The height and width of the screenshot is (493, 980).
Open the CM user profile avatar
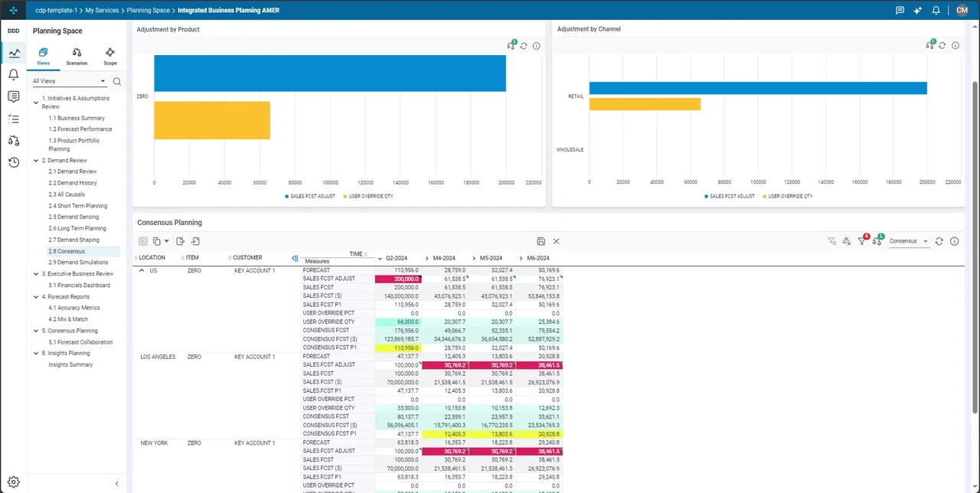tap(962, 10)
